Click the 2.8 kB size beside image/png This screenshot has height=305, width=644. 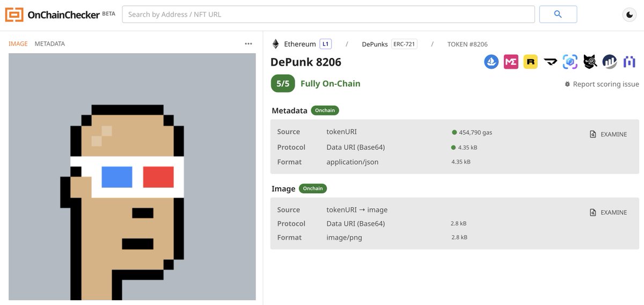(459, 237)
